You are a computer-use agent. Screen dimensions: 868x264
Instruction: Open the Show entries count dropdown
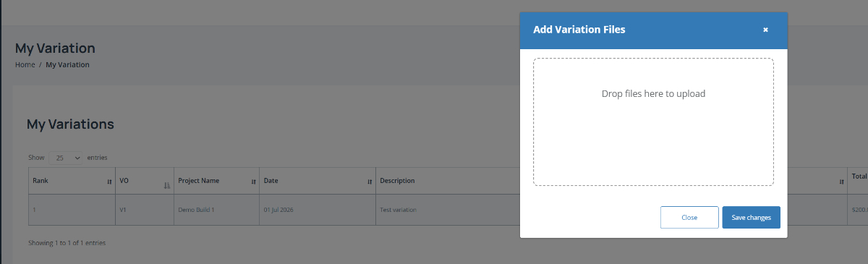point(66,157)
